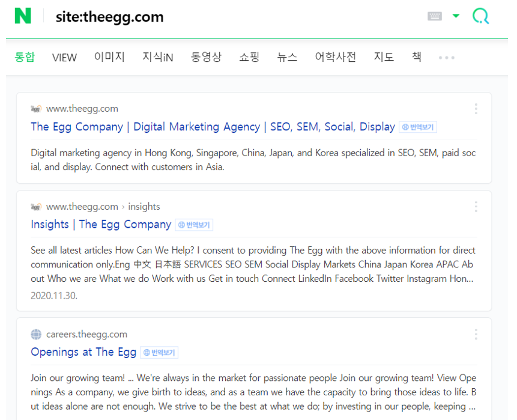The width and height of the screenshot is (517, 420).
Task: Open the 책 tab
Action: pos(417,57)
